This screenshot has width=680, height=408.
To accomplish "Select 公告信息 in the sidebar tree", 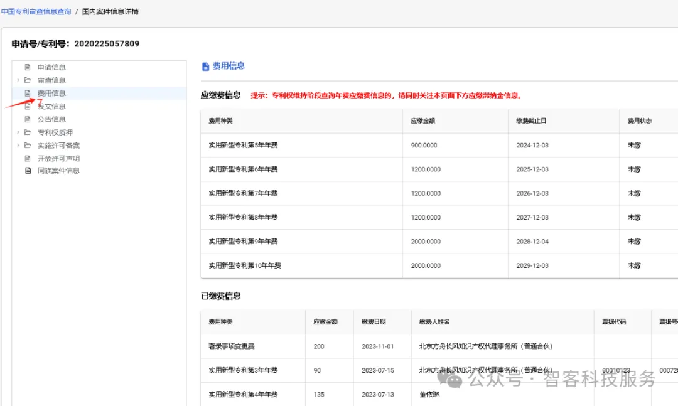I will [x=52, y=119].
